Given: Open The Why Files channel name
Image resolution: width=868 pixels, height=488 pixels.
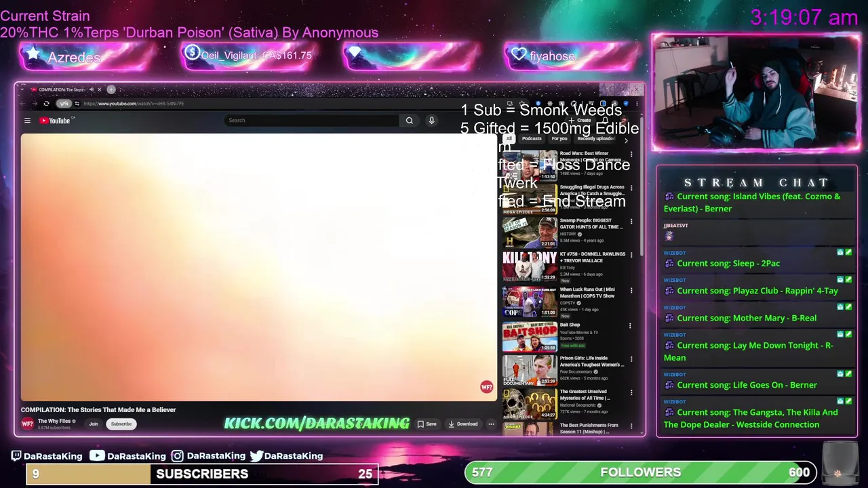Looking at the screenshot, I should (x=54, y=422).
